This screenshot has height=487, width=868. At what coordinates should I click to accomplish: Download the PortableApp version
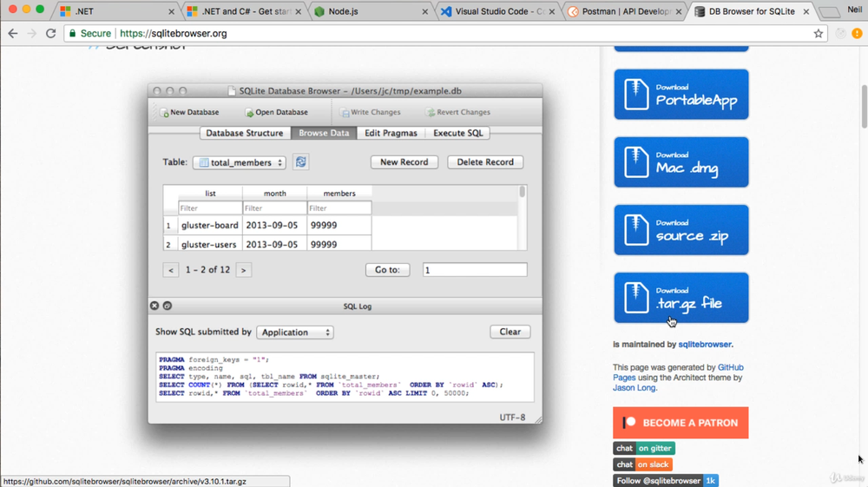tap(681, 94)
